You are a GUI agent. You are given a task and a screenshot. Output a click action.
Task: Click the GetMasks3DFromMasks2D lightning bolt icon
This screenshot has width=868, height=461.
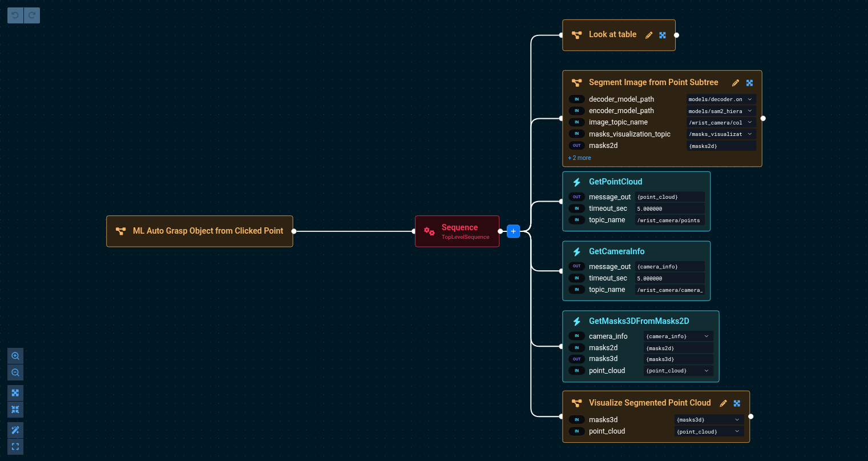[576, 322]
